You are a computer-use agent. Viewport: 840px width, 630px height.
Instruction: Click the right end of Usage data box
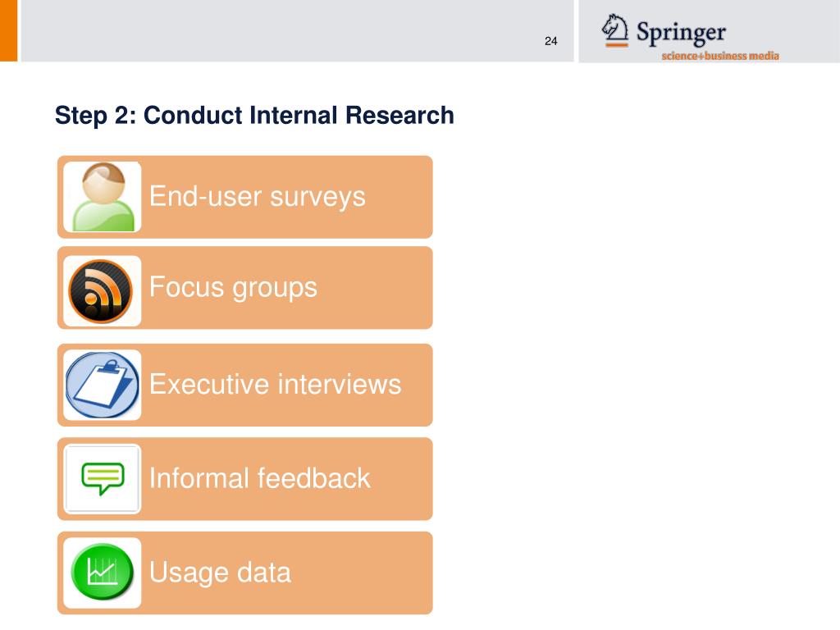[413, 573]
